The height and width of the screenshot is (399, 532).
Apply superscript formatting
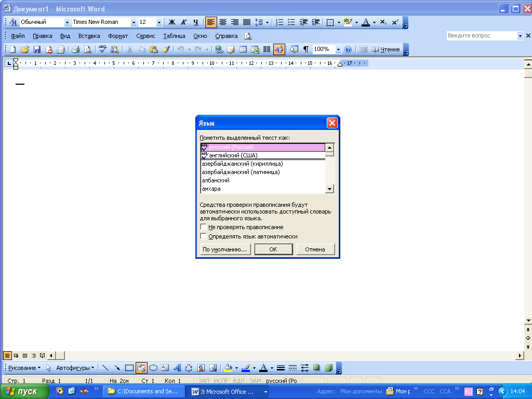395,22
